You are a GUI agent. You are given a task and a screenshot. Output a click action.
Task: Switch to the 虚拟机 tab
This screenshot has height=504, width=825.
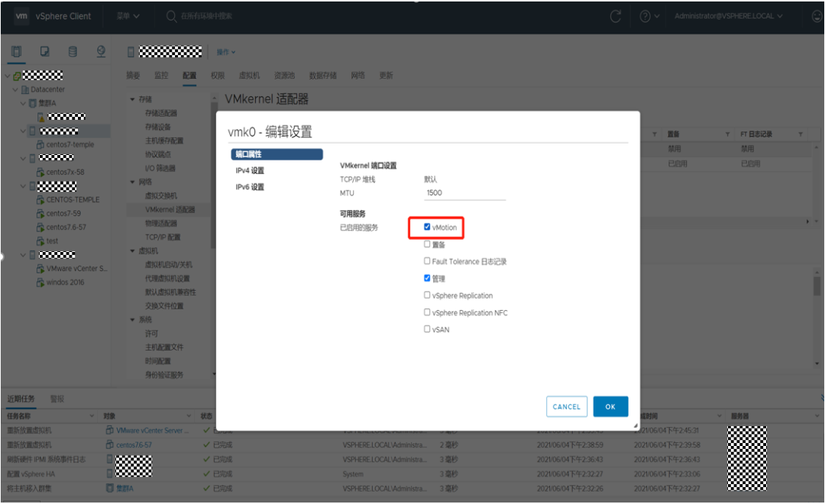249,76
